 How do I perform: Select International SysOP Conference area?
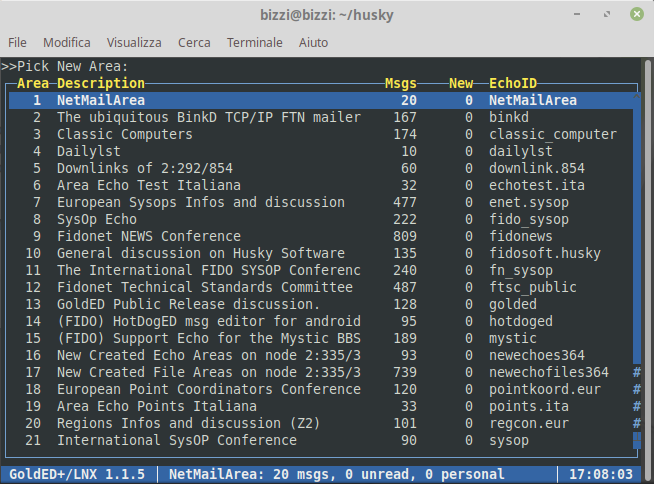tap(177, 441)
